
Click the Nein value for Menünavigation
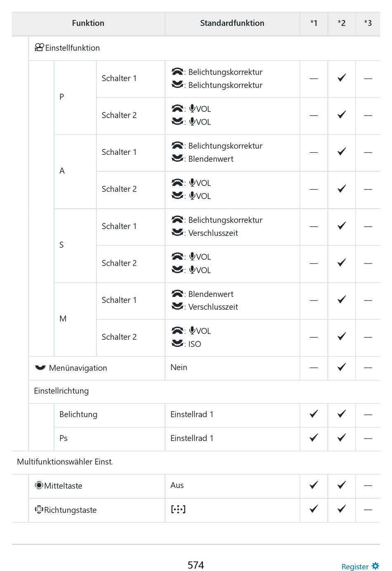click(x=179, y=367)
